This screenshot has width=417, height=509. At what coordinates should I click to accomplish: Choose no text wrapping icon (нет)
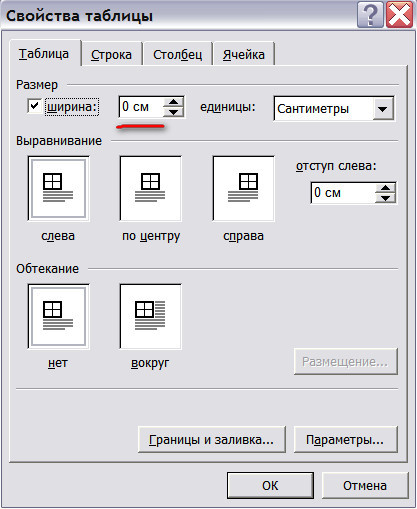pyautogui.click(x=58, y=316)
